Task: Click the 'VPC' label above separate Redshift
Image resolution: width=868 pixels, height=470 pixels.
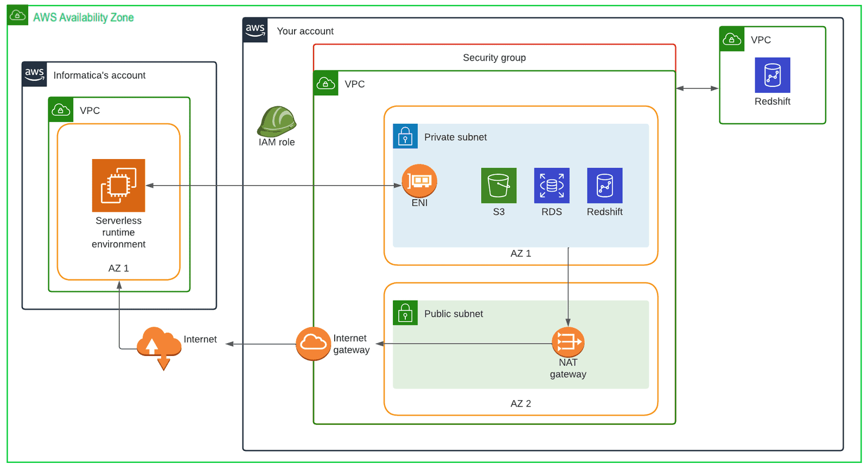Action: (x=761, y=40)
